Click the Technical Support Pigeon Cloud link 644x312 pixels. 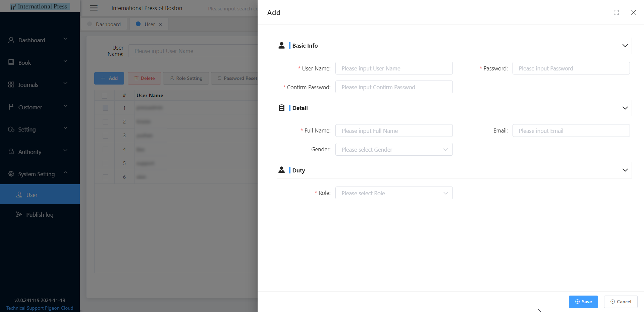[x=40, y=308]
